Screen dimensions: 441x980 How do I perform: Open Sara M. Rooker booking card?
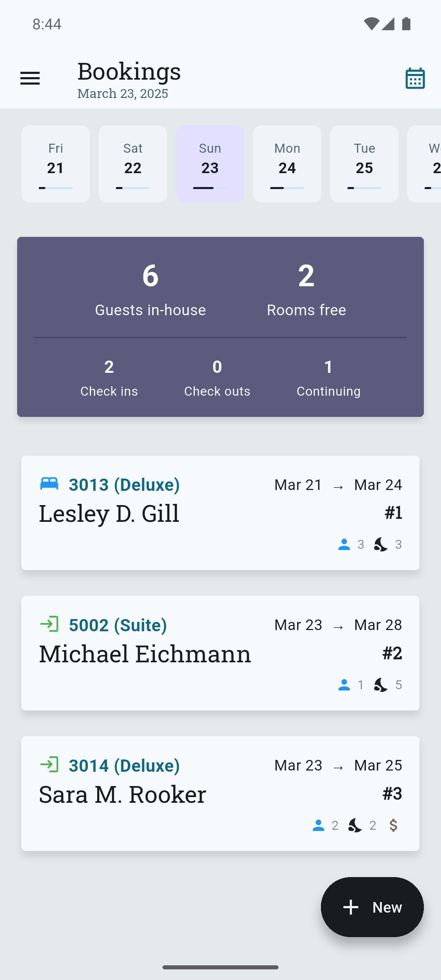pyautogui.click(x=220, y=794)
